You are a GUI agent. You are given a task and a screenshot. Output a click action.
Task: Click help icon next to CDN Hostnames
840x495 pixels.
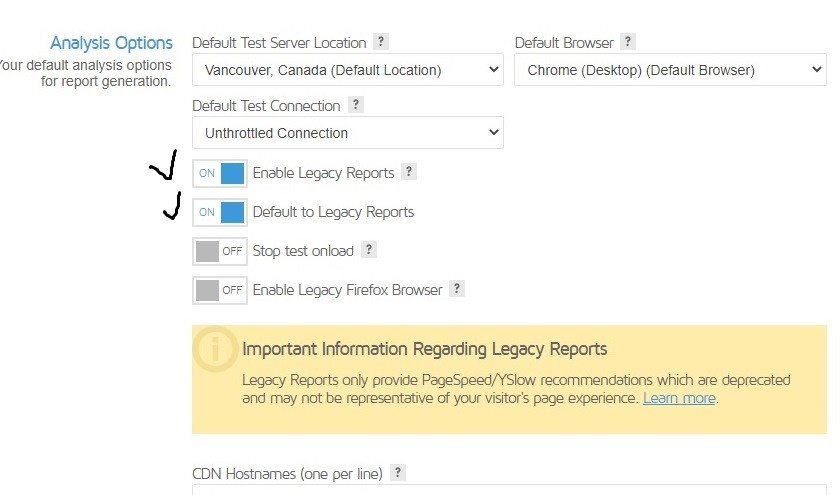click(x=398, y=472)
